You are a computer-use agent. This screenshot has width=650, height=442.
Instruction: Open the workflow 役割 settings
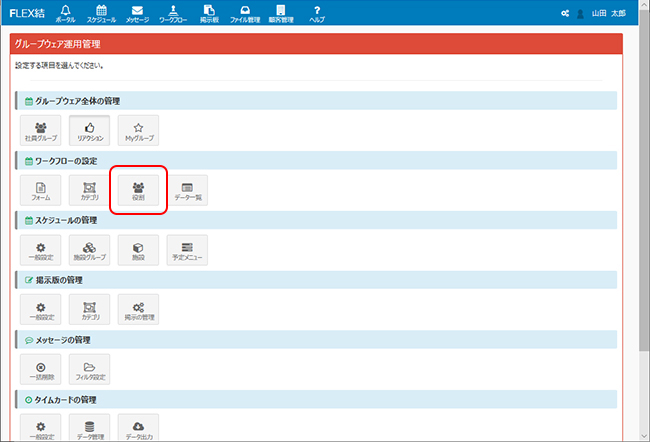[x=138, y=190]
